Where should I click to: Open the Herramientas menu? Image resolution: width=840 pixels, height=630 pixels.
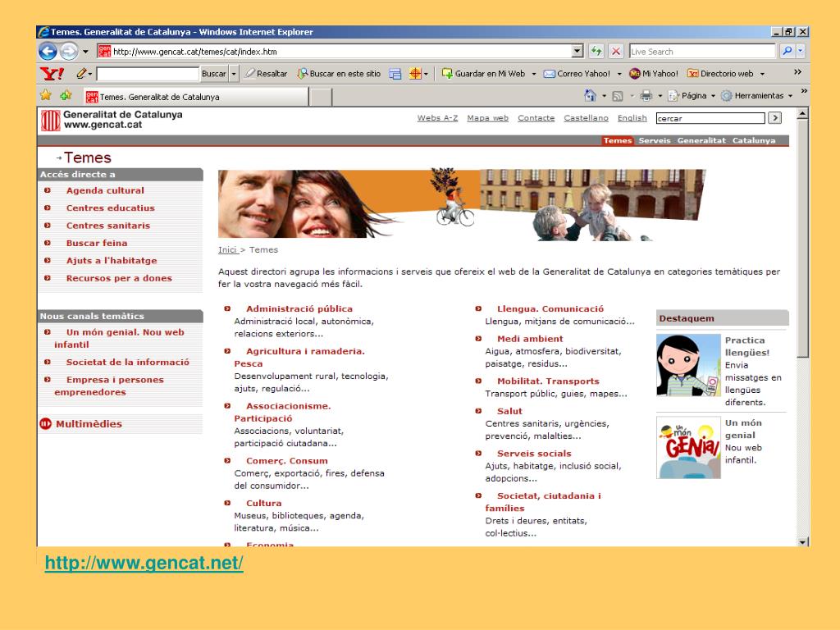click(x=756, y=96)
